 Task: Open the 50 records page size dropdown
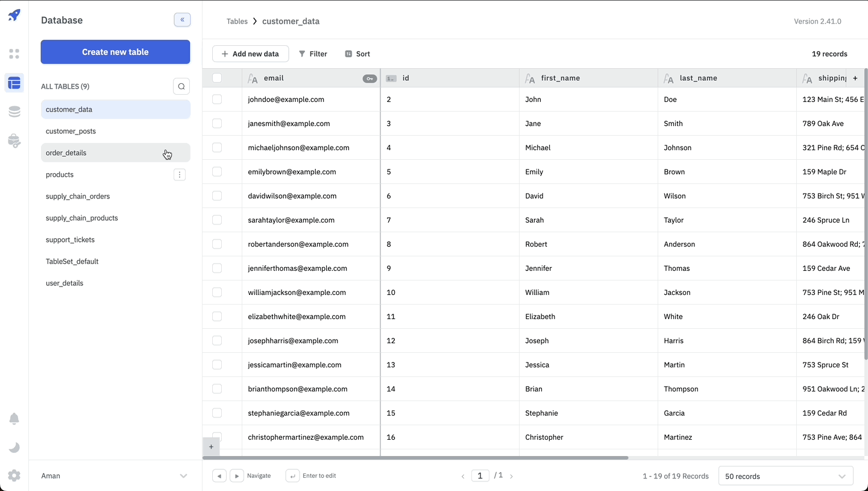(785, 477)
